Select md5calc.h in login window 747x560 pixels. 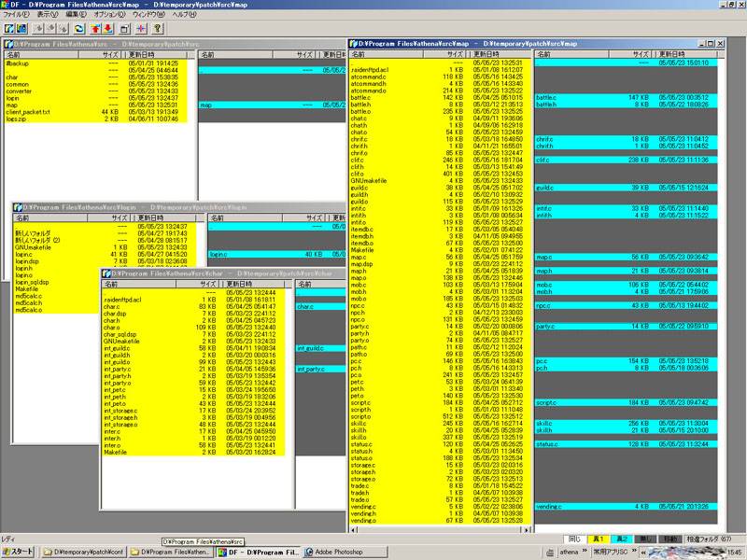[56, 302]
